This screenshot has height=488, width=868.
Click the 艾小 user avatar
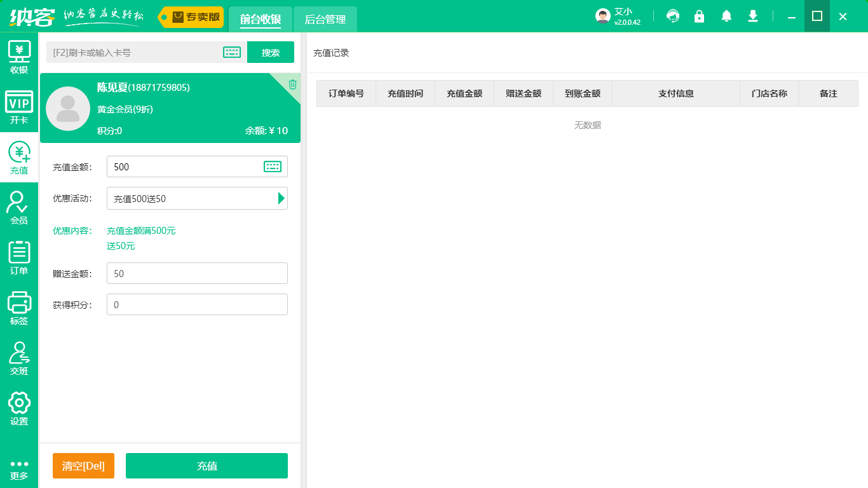pos(602,16)
